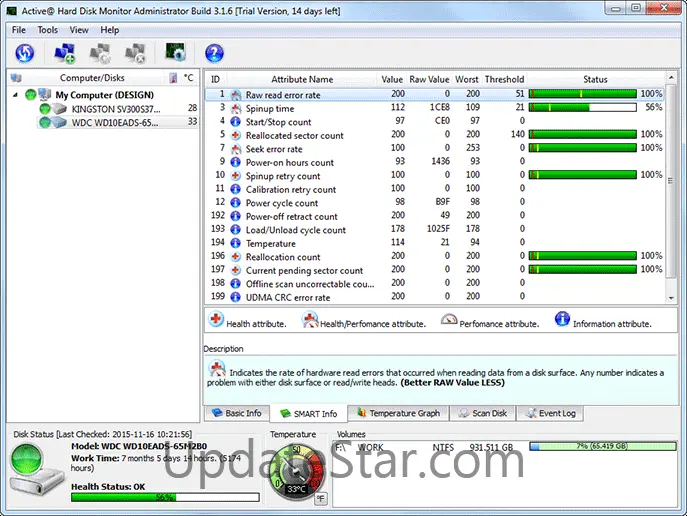Switch to the Scan Disk tab
Image resolution: width=687 pixels, height=516 pixels.
[x=483, y=413]
